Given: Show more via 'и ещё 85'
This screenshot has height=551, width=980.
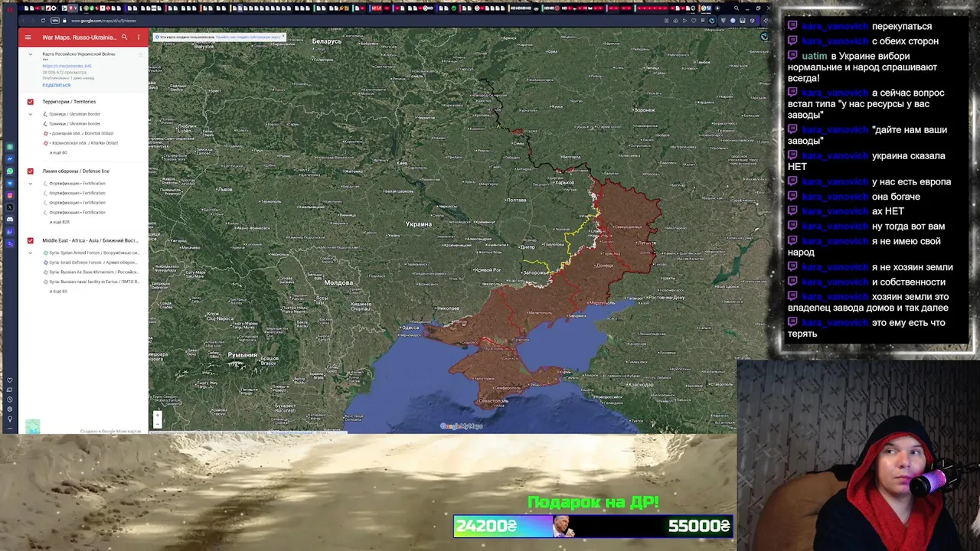Looking at the screenshot, I should (58, 292).
